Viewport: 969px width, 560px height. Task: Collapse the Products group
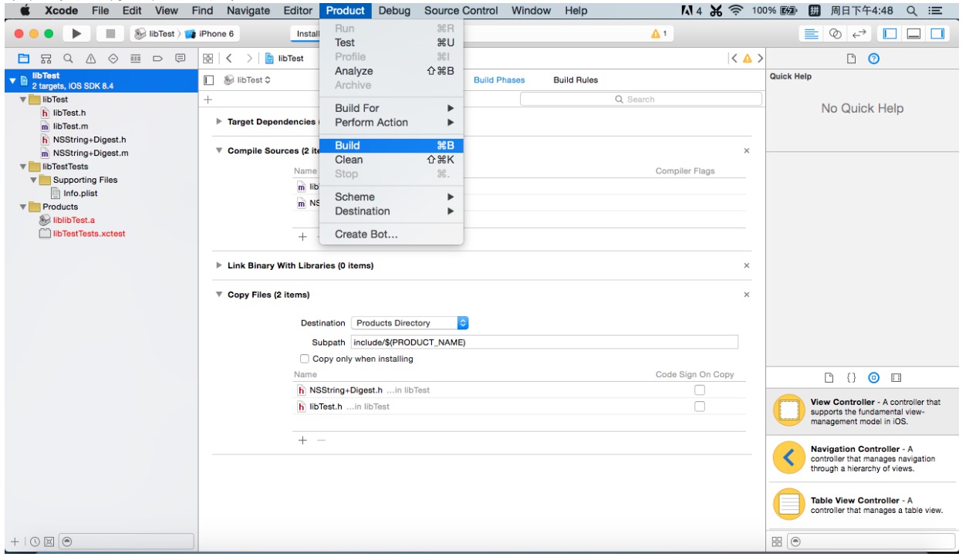(24, 207)
